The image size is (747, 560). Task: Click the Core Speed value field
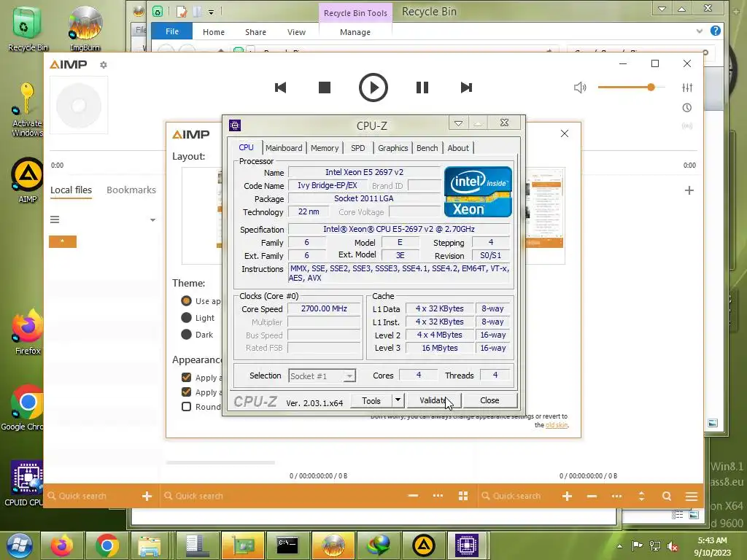(x=324, y=308)
